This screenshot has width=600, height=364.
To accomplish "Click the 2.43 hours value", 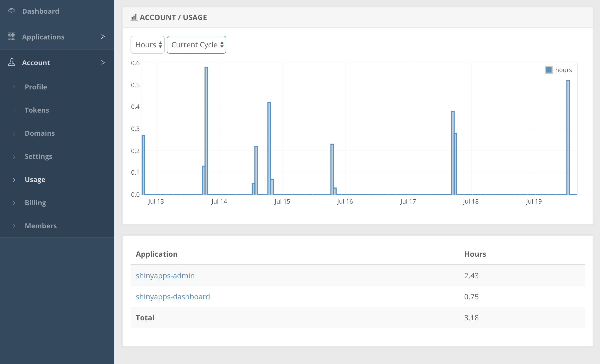I will click(x=471, y=276).
